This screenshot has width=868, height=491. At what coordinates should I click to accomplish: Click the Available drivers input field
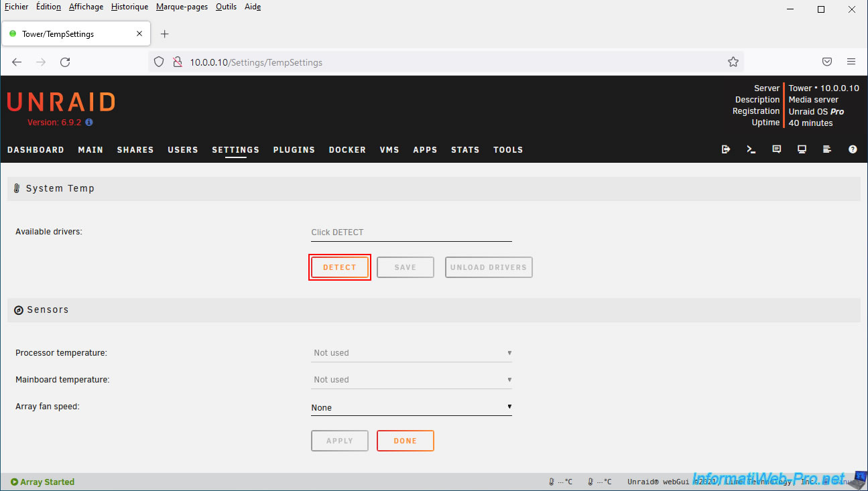411,232
